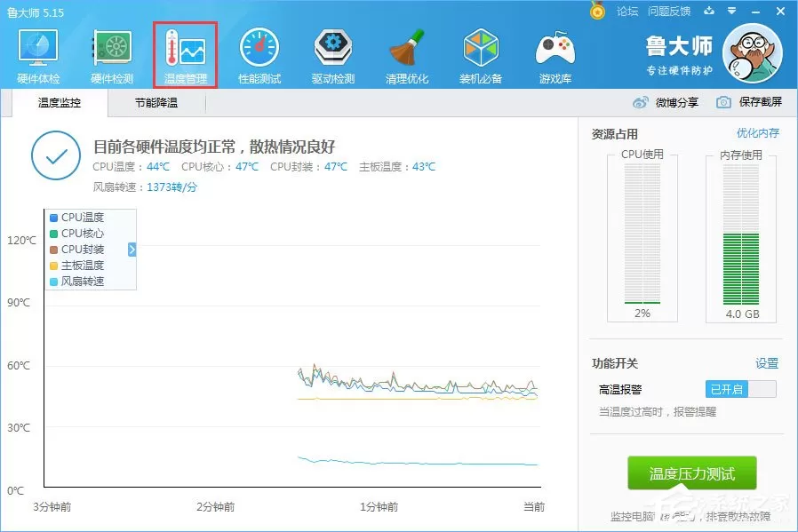
Task: Open 硬件体检 hardware checkup
Action: [38, 57]
